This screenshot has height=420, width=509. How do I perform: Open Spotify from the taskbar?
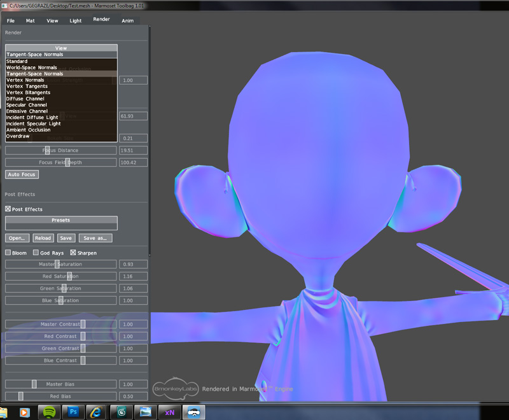[x=49, y=412]
